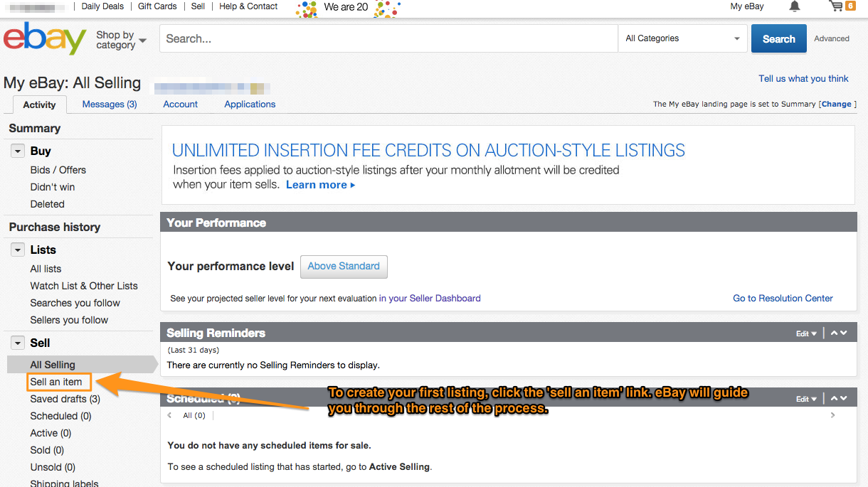Viewport: 868px width, 487px height.
Task: Select the All (0) scheduled filter
Action: pyautogui.click(x=194, y=415)
